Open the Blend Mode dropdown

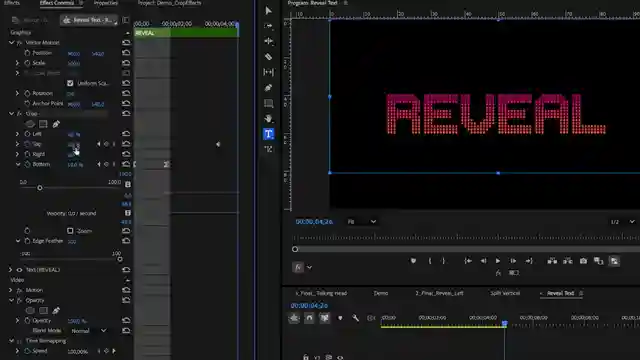pos(89,331)
